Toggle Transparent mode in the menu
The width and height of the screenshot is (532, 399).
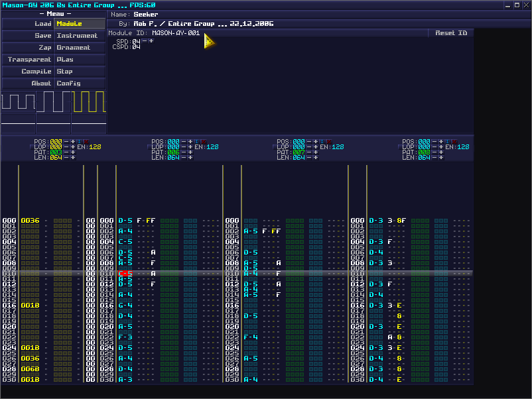point(28,60)
